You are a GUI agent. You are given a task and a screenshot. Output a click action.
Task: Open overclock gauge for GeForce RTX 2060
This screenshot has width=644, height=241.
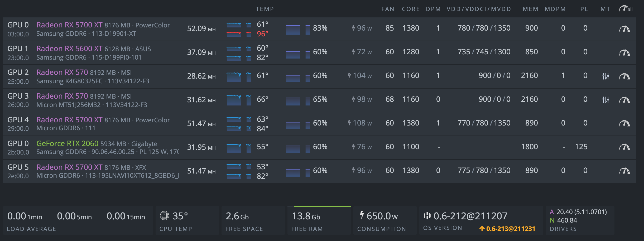point(624,147)
